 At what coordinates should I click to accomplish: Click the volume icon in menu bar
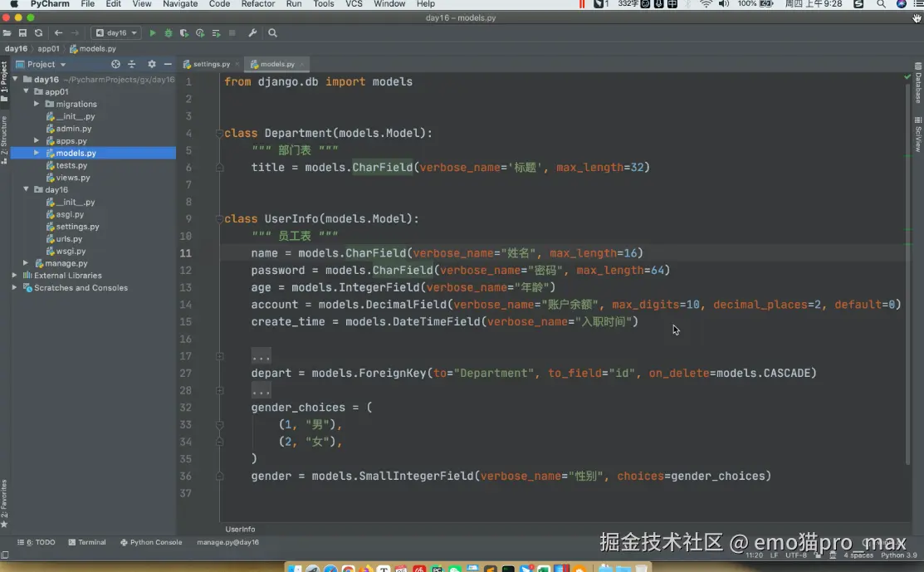pos(724,4)
